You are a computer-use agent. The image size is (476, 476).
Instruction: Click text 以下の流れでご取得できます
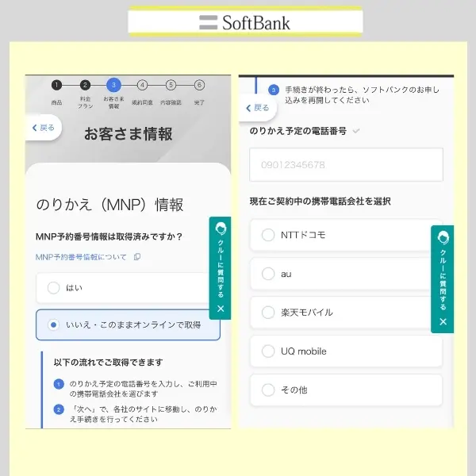[x=108, y=363]
